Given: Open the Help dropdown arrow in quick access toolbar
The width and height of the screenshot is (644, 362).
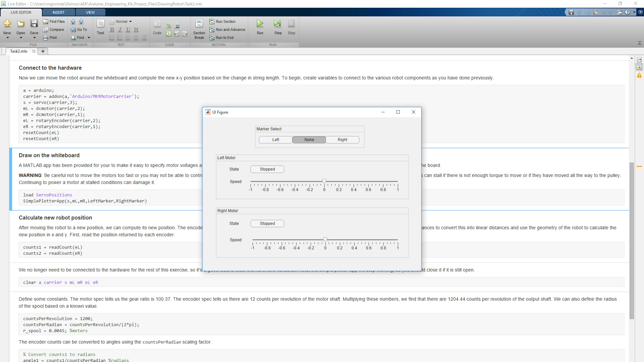Looking at the screenshot, I should (634, 12).
